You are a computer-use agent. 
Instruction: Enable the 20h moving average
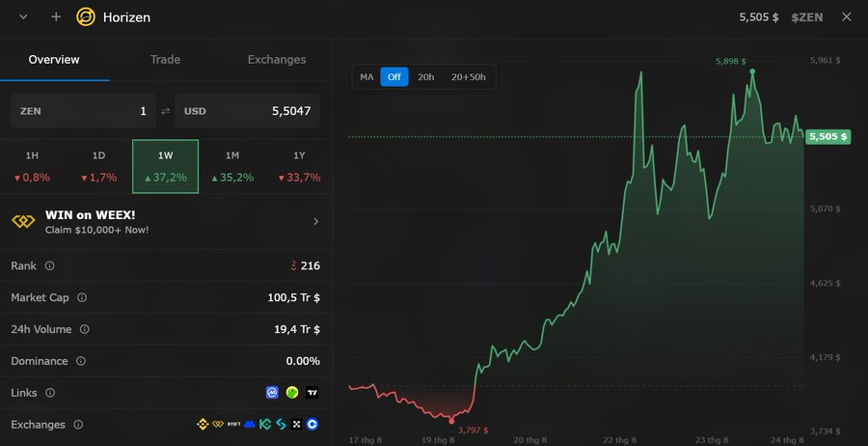(x=425, y=77)
